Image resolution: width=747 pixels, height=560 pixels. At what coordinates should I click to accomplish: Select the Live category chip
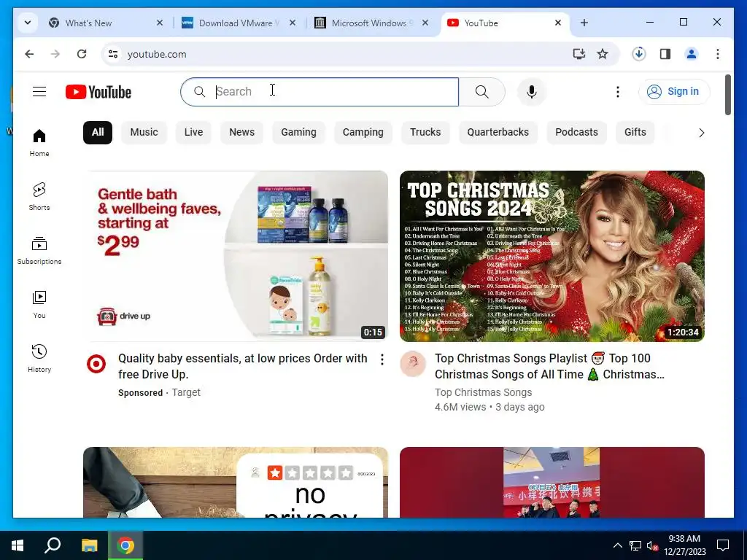click(x=193, y=133)
